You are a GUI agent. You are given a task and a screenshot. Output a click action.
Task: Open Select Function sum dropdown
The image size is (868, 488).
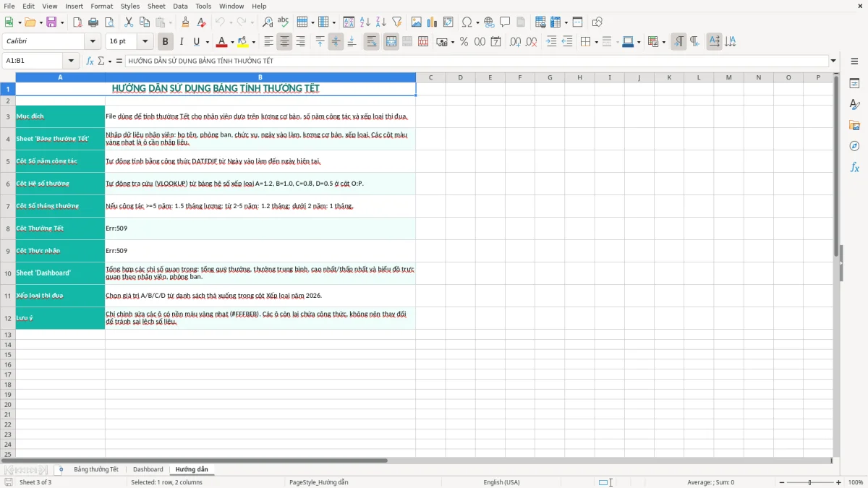[110, 61]
